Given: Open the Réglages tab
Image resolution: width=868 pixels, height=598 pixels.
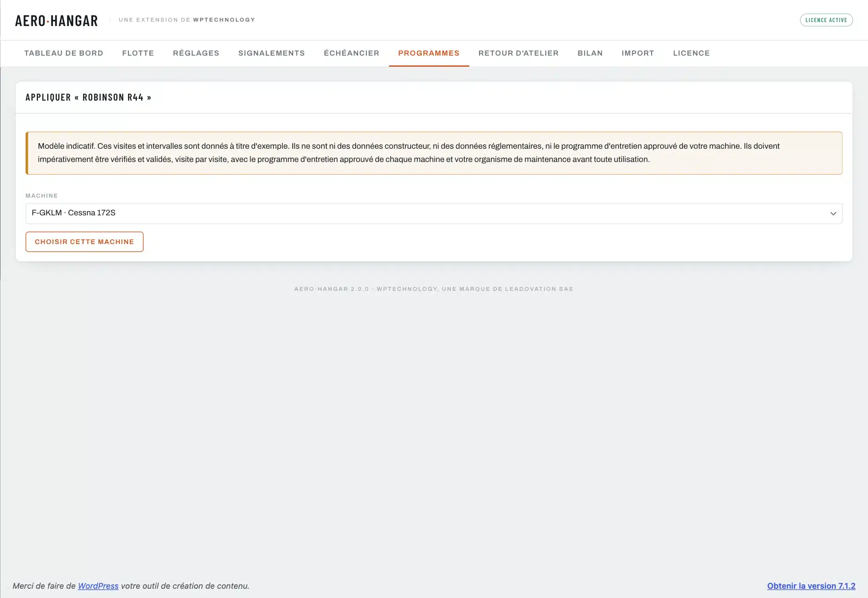Looking at the screenshot, I should tap(196, 53).
